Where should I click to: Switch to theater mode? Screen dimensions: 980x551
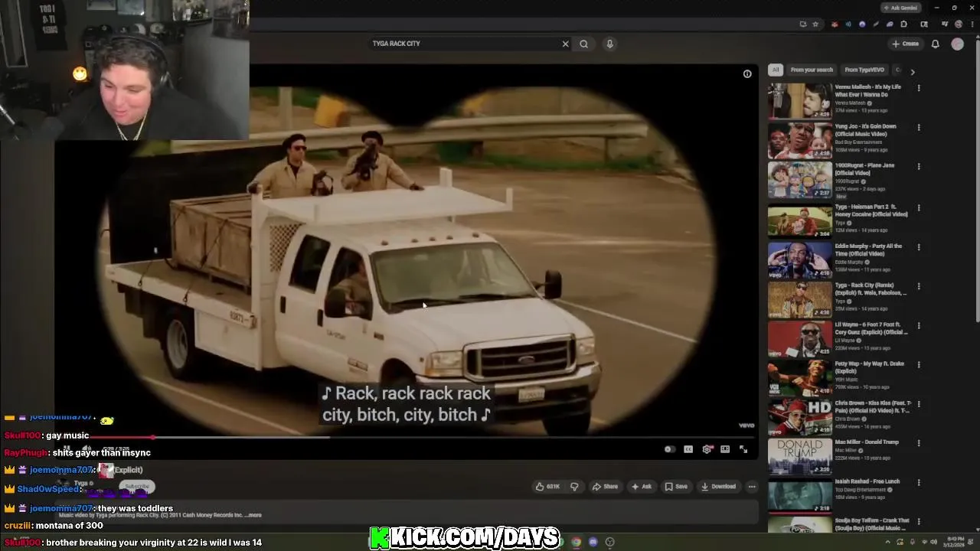[725, 449]
